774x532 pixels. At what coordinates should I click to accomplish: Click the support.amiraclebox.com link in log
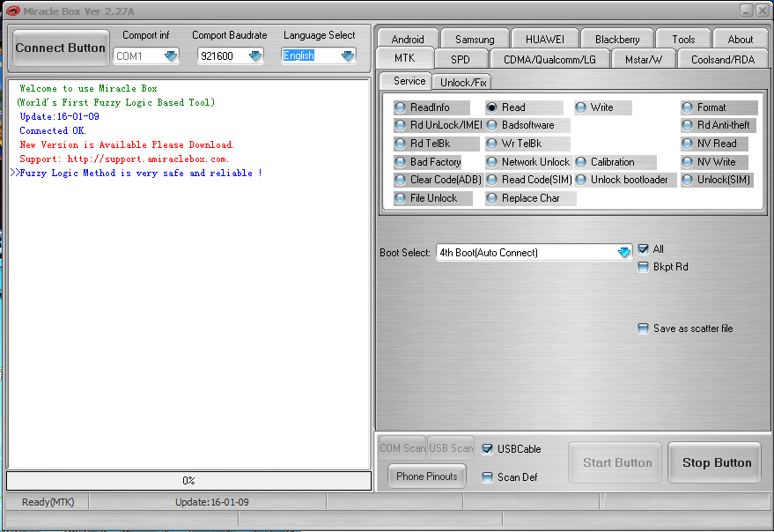[x=148, y=159]
